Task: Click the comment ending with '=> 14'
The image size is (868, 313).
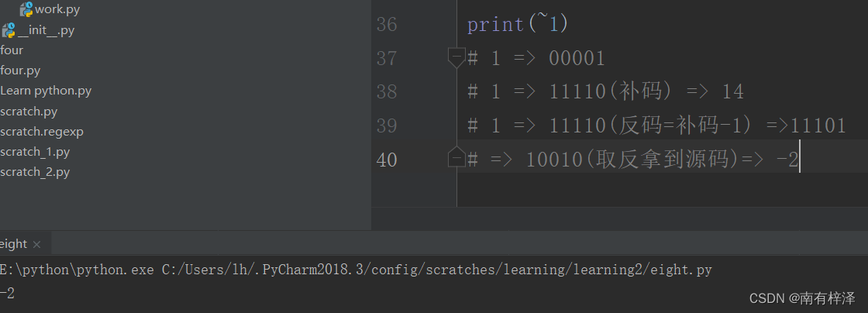Action: [605, 91]
